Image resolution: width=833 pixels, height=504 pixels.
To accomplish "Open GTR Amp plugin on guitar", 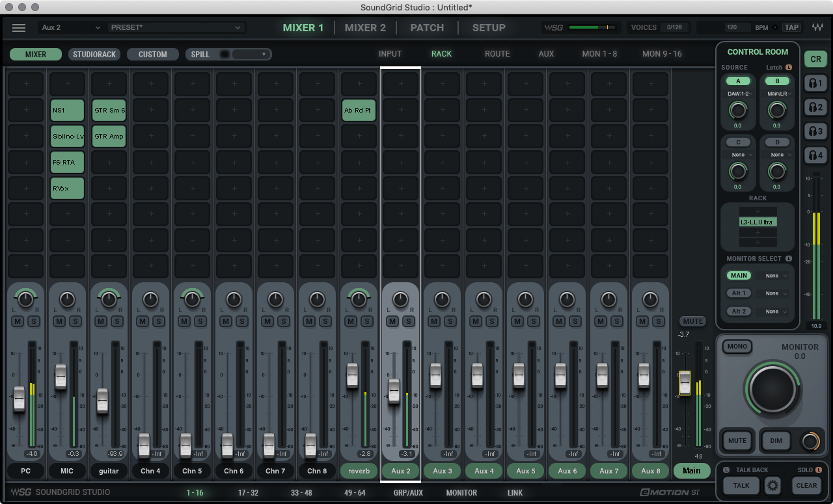I will 109,137.
